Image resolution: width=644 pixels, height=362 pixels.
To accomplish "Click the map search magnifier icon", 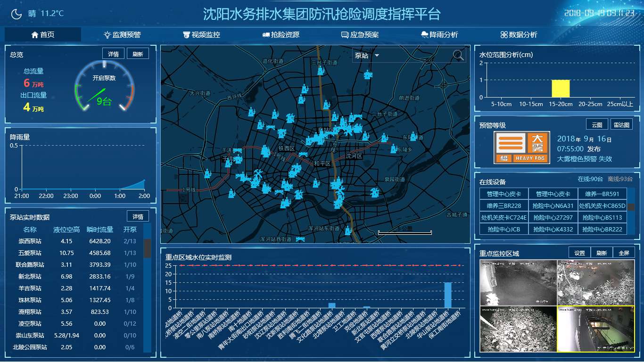I will 458,55.
